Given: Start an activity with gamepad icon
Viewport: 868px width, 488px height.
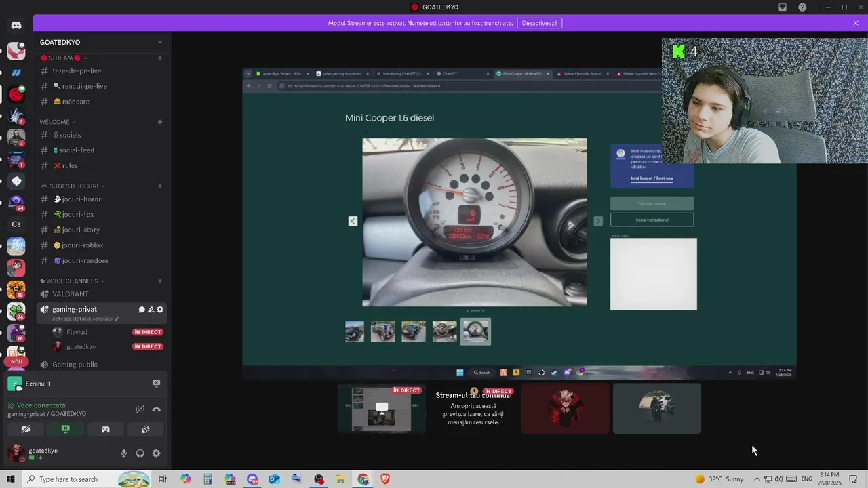Looking at the screenshot, I should point(106,429).
